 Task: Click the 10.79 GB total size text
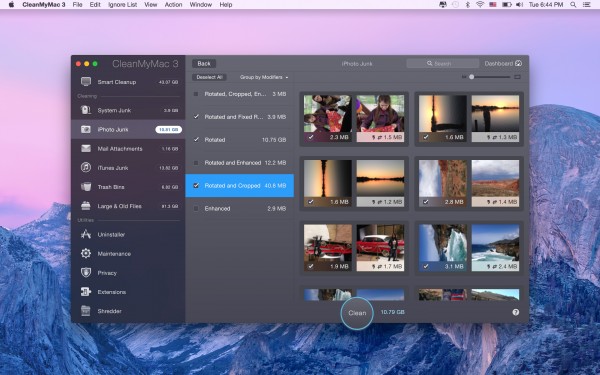[393, 312]
